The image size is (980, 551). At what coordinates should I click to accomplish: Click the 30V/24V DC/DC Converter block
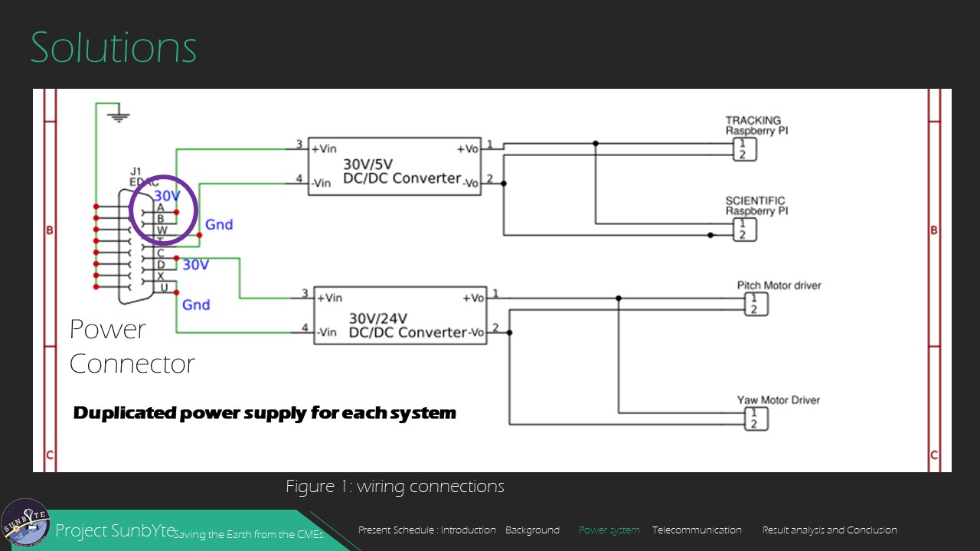tap(400, 315)
